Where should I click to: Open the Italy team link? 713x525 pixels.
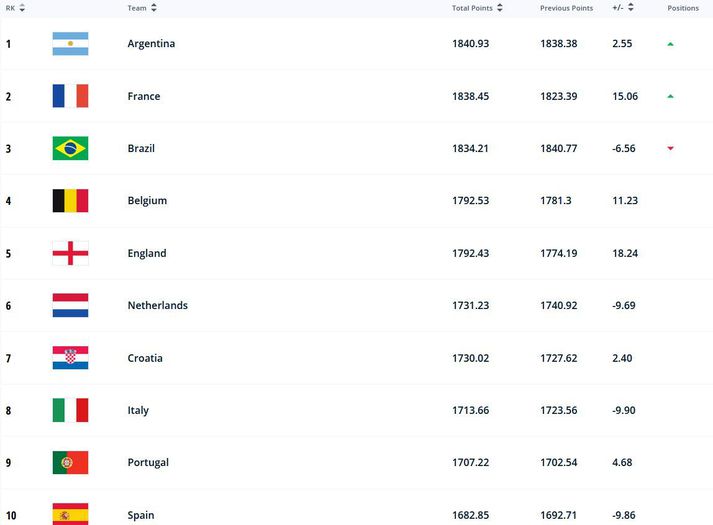138,410
